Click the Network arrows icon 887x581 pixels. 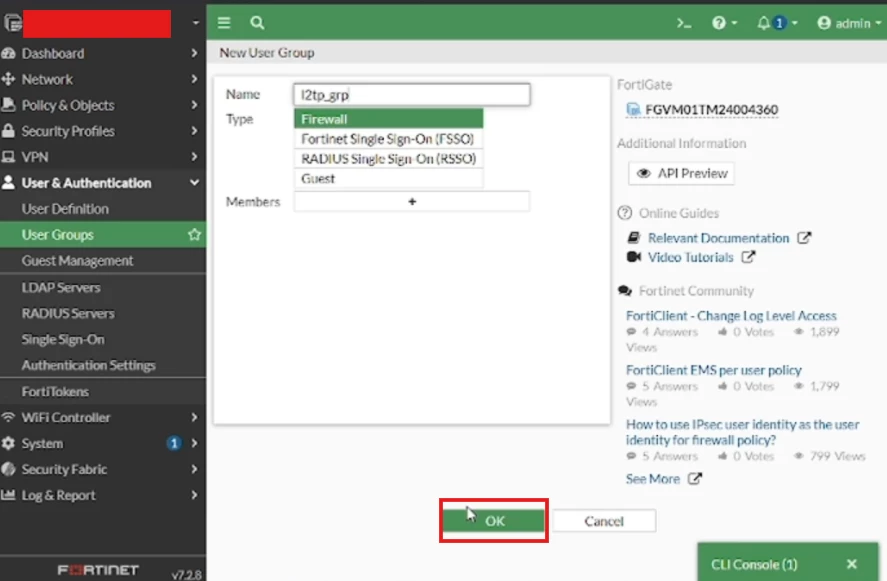8,79
